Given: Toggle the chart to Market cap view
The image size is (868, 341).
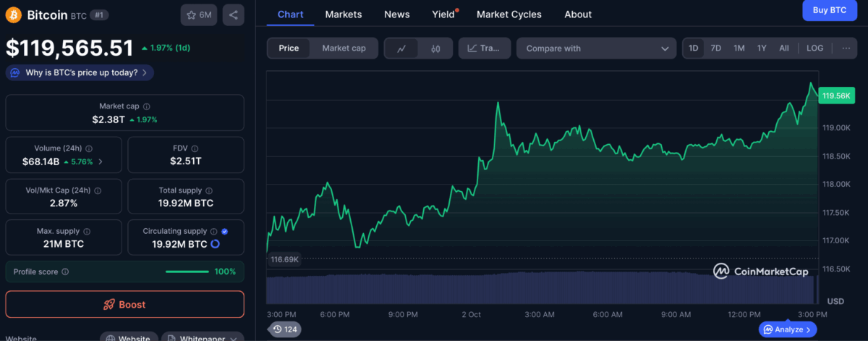Looking at the screenshot, I should click(344, 49).
